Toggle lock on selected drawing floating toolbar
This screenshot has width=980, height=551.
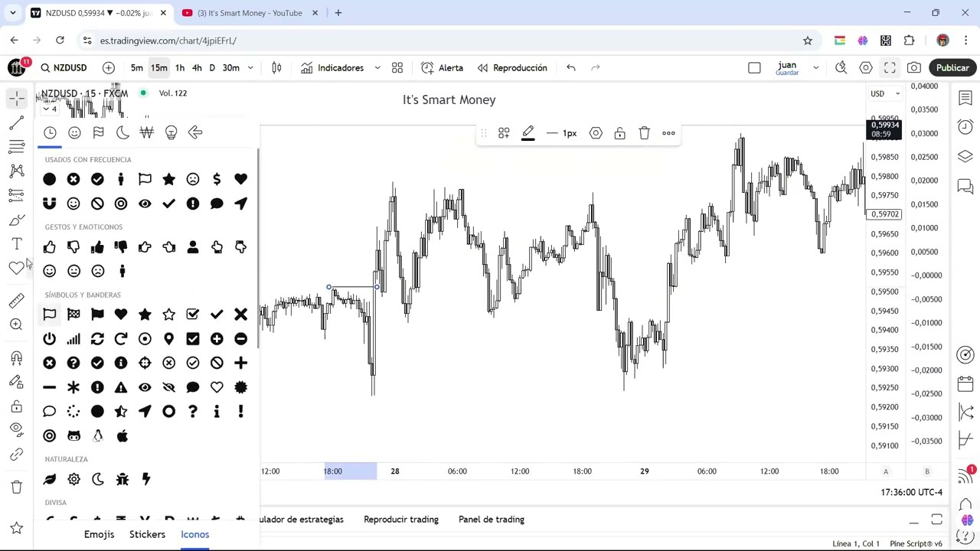tap(619, 133)
